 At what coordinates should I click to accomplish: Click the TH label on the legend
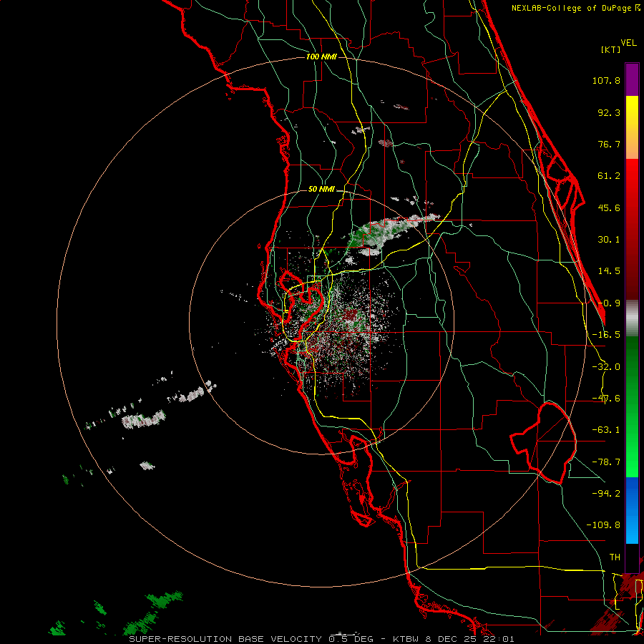click(615, 557)
